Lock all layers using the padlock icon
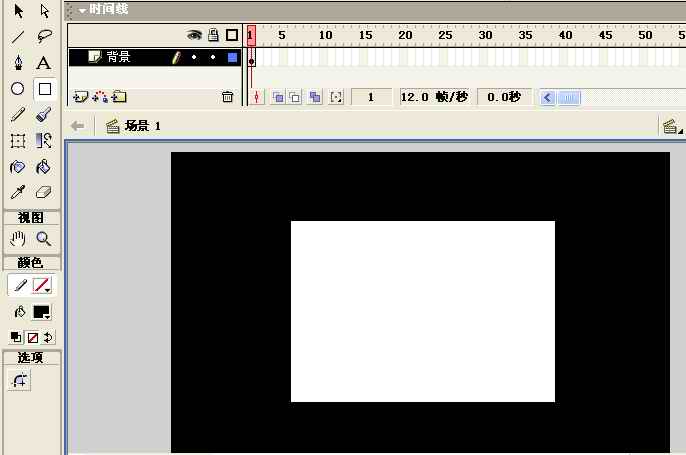686x455 pixels. (x=213, y=34)
